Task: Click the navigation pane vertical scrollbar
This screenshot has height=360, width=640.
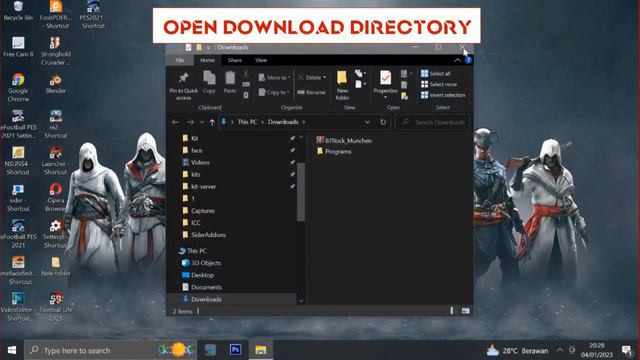Action: [x=301, y=192]
